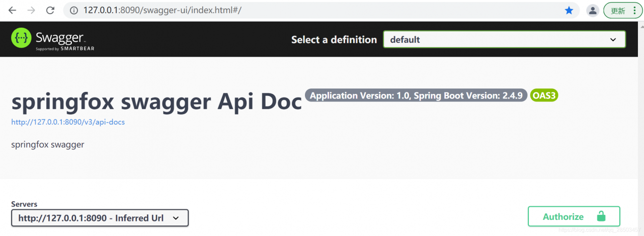Click the Application Version badge
The height and width of the screenshot is (236, 644).
point(416,95)
